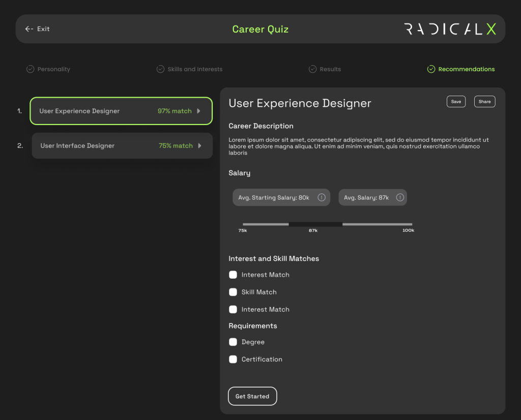Screen dimensions: 521x420
Task: Select the Recommendations step label
Action: pyautogui.click(x=467, y=69)
